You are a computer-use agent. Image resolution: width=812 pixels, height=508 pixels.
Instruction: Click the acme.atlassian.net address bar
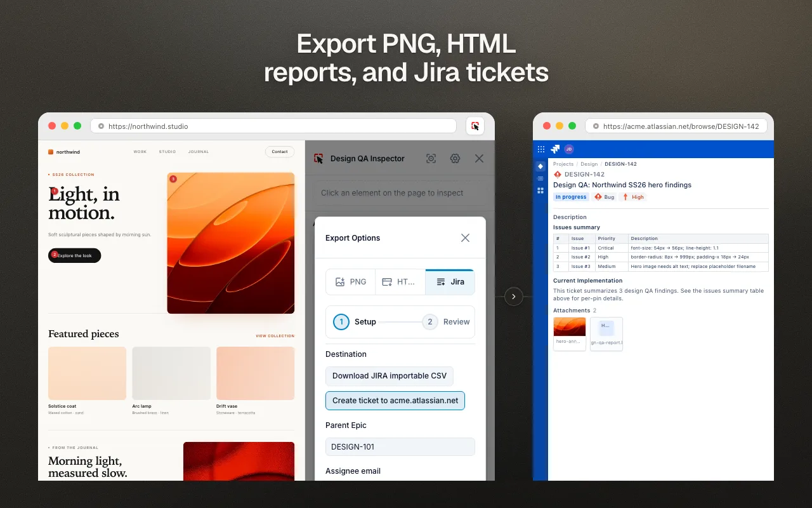pos(675,126)
